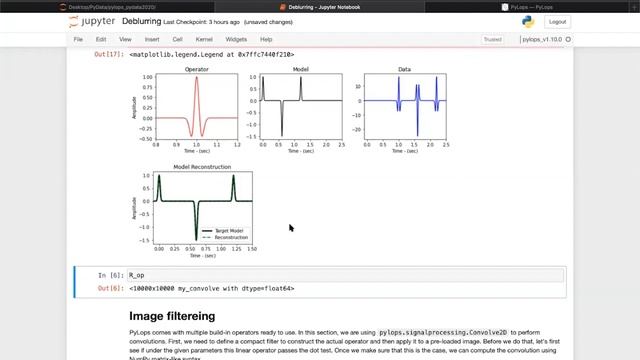Click the kernel idle indicator circle
This screenshot has height=360, width=640.
pyautogui.click(x=568, y=40)
